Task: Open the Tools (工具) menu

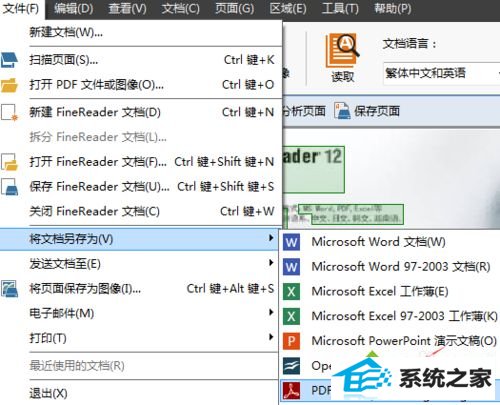Action: tap(340, 9)
